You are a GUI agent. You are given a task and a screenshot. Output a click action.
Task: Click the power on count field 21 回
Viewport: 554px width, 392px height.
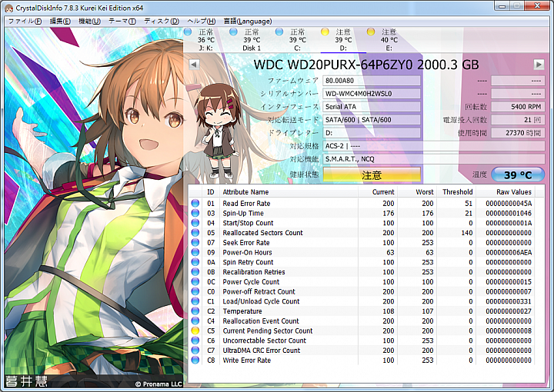[518, 120]
